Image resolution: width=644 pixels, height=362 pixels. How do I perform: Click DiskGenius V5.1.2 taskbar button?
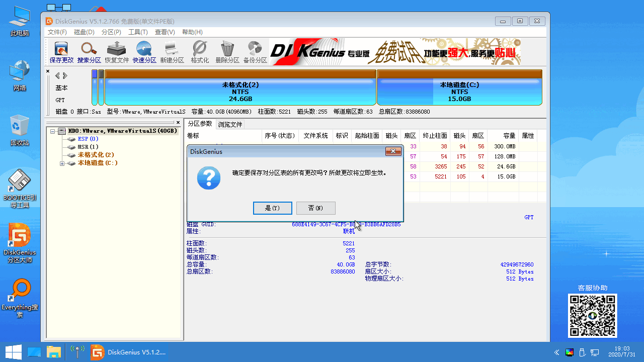pos(128,352)
